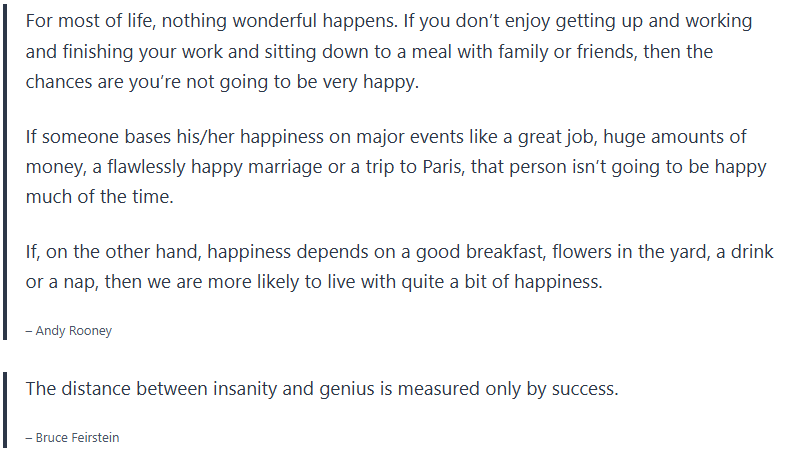This screenshot has width=808, height=453.
Task: Click the Andy Rooney attribution
Action: [x=69, y=331]
